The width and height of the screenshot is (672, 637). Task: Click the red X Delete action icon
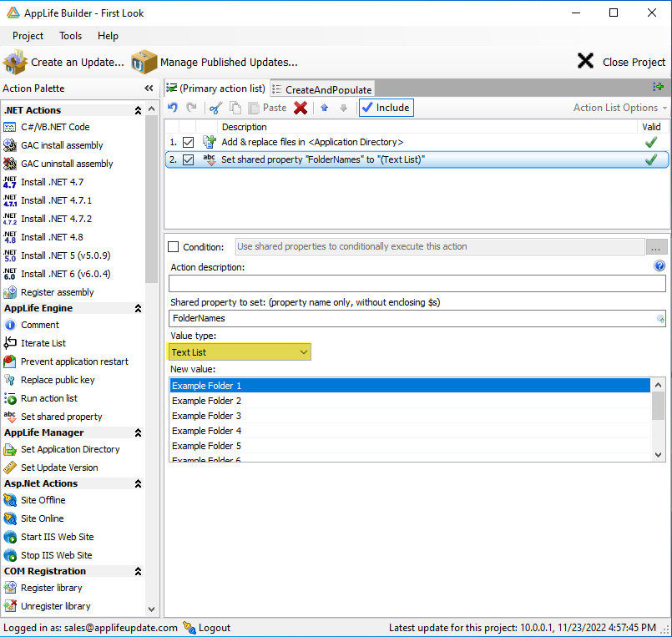pos(301,108)
